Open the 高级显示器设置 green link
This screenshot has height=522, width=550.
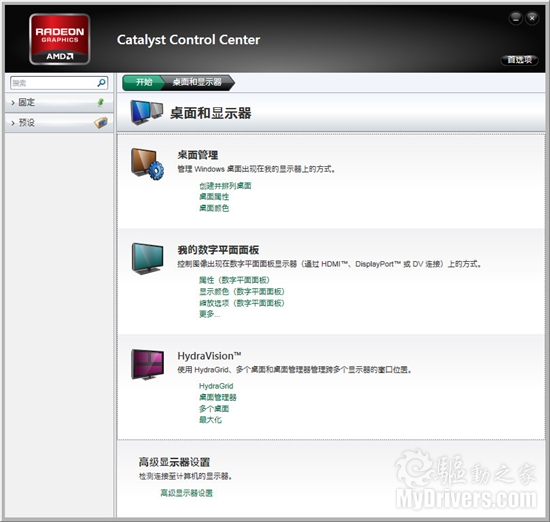[x=187, y=493]
